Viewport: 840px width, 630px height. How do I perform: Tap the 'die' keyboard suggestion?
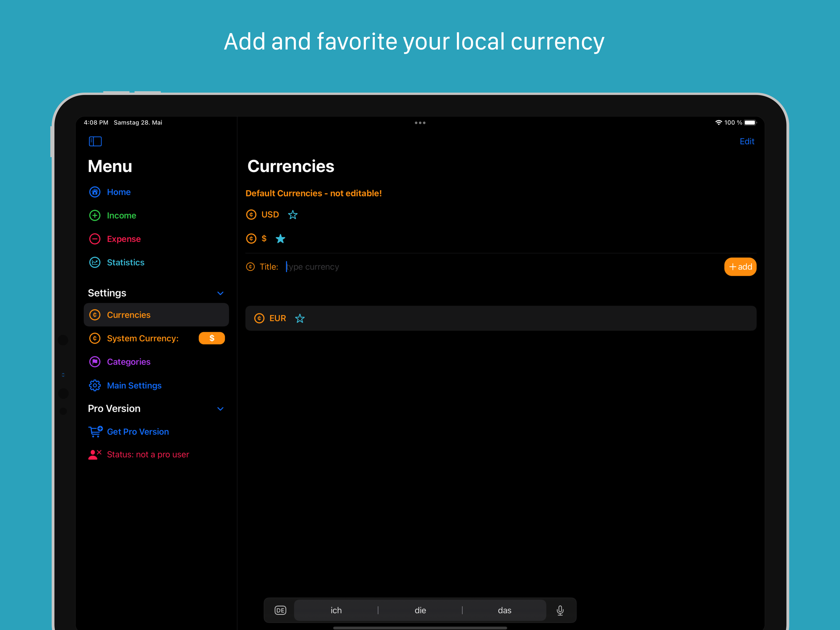click(420, 610)
